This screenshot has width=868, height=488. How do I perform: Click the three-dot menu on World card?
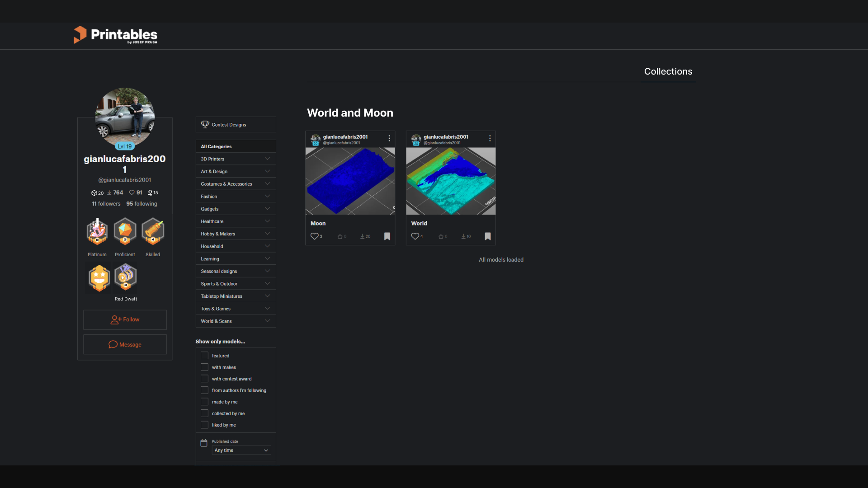489,138
